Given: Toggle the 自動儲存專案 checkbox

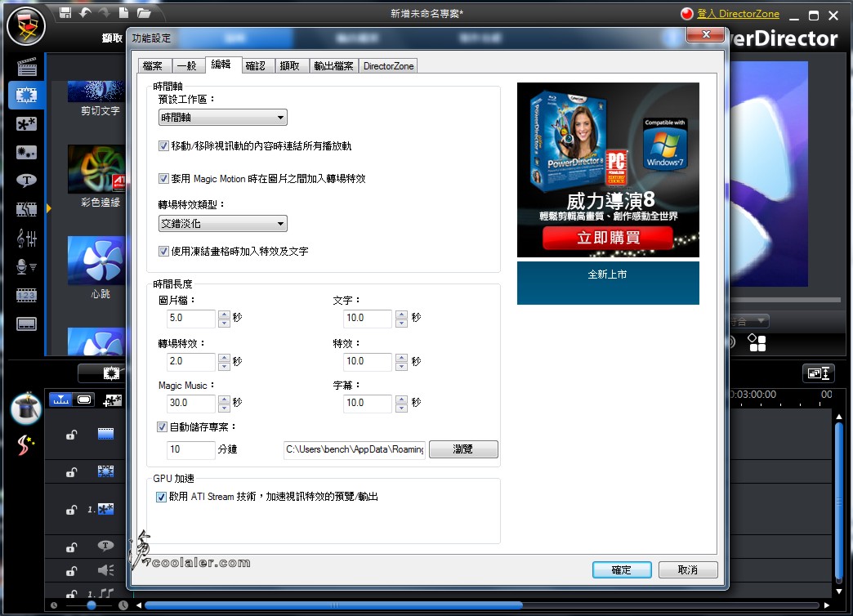Looking at the screenshot, I should 162,426.
